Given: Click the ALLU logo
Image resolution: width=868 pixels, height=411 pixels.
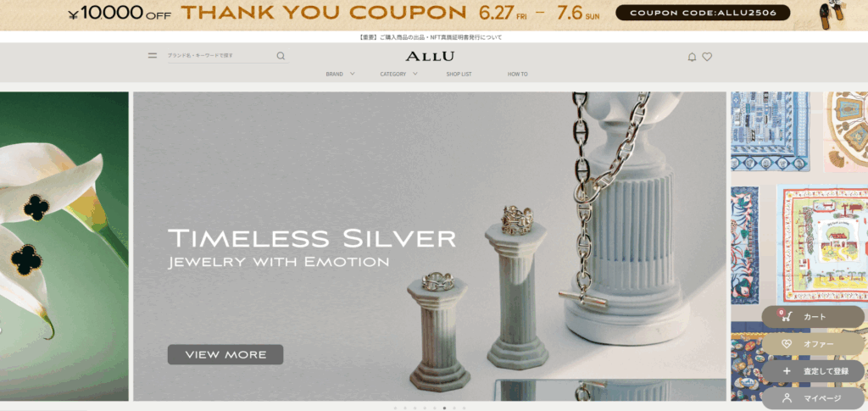Looking at the screenshot, I should (x=430, y=57).
